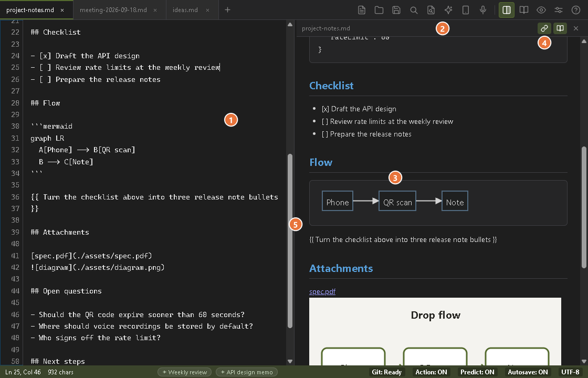Click the editor scrollbar down arrow
This screenshot has height=378, width=588.
coord(290,362)
